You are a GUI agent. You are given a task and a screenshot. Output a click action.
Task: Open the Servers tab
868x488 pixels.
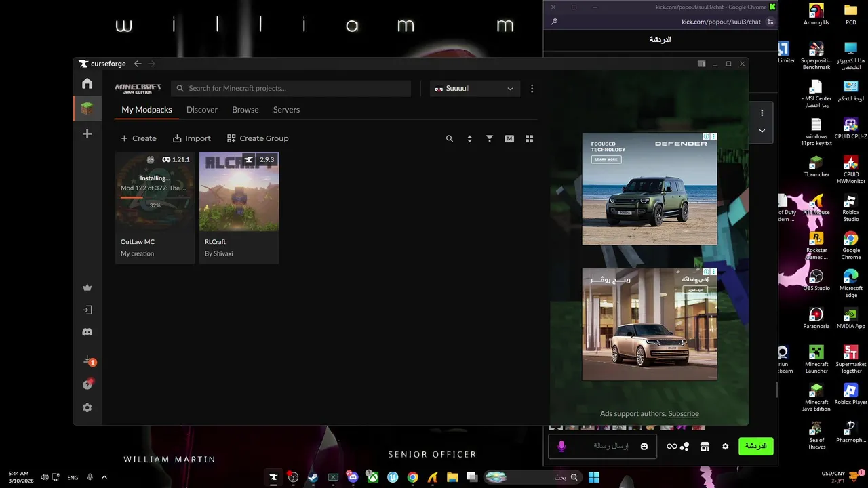[x=286, y=110]
